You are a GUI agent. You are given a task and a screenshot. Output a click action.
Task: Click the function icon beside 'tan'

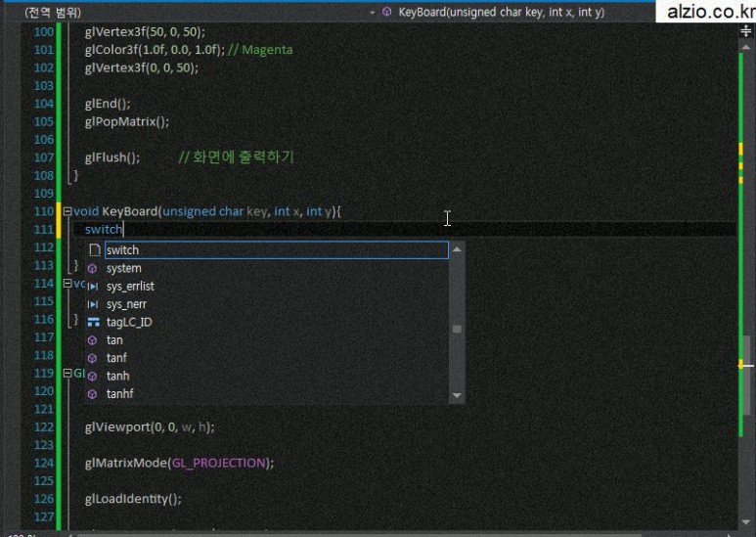pyautogui.click(x=93, y=340)
